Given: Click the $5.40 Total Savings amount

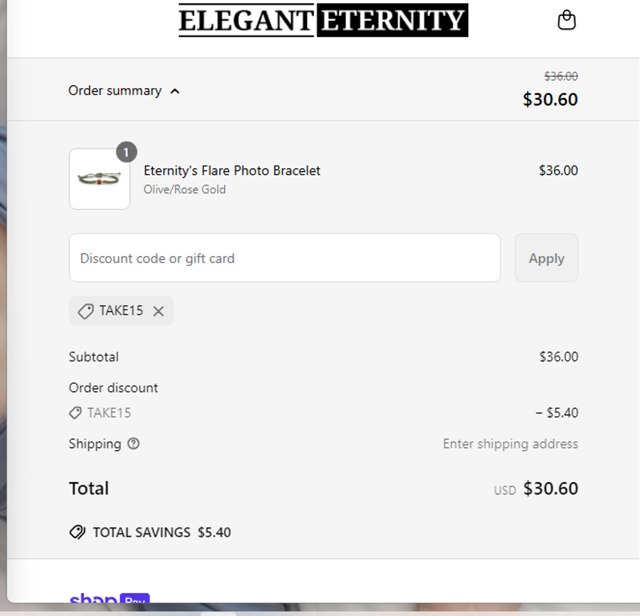Looking at the screenshot, I should click(214, 532).
